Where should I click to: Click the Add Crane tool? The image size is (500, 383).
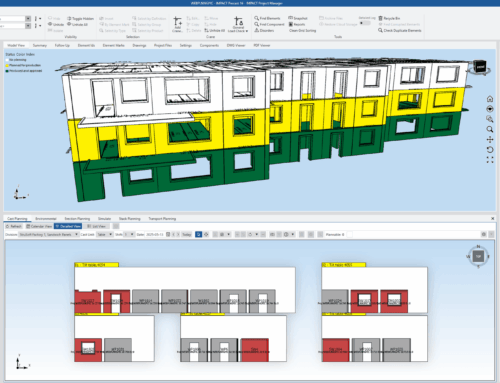point(177,24)
